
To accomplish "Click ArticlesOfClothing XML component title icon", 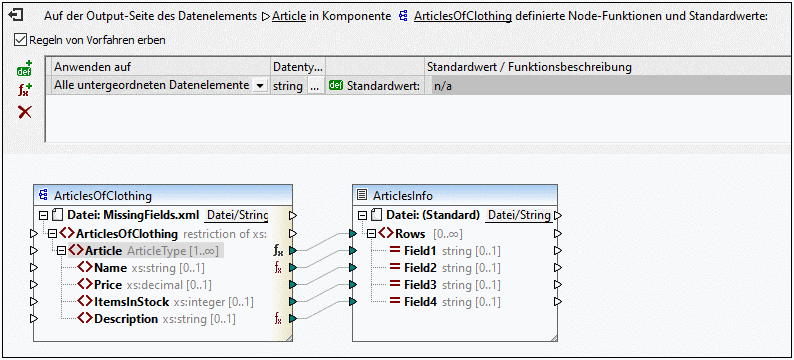I will (43, 194).
